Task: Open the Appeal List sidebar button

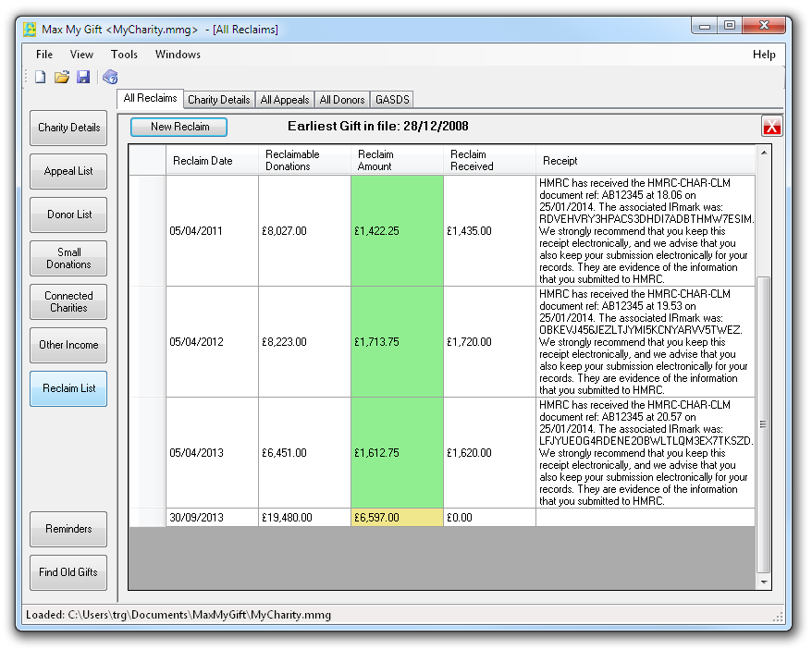Action: (68, 171)
